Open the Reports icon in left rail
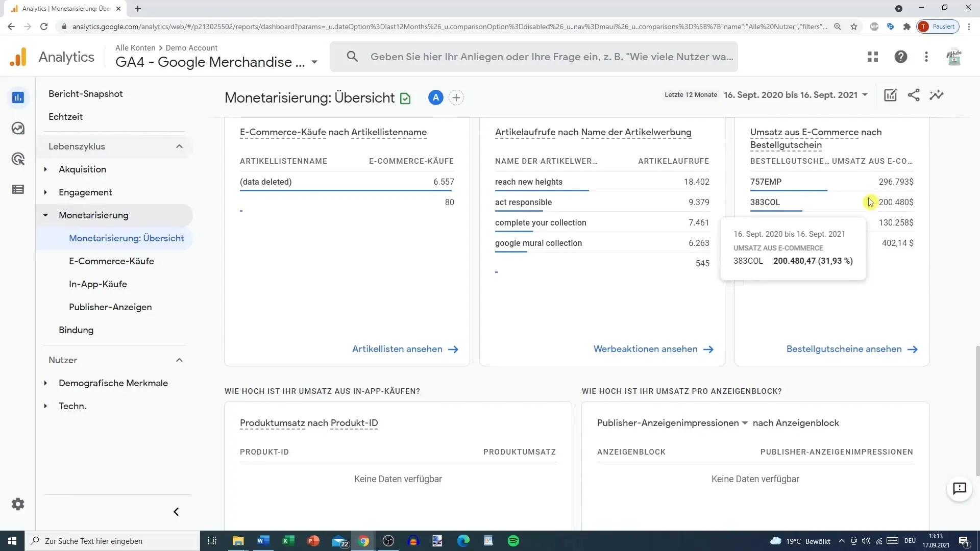Viewport: 980px width, 551px height. pyautogui.click(x=18, y=97)
